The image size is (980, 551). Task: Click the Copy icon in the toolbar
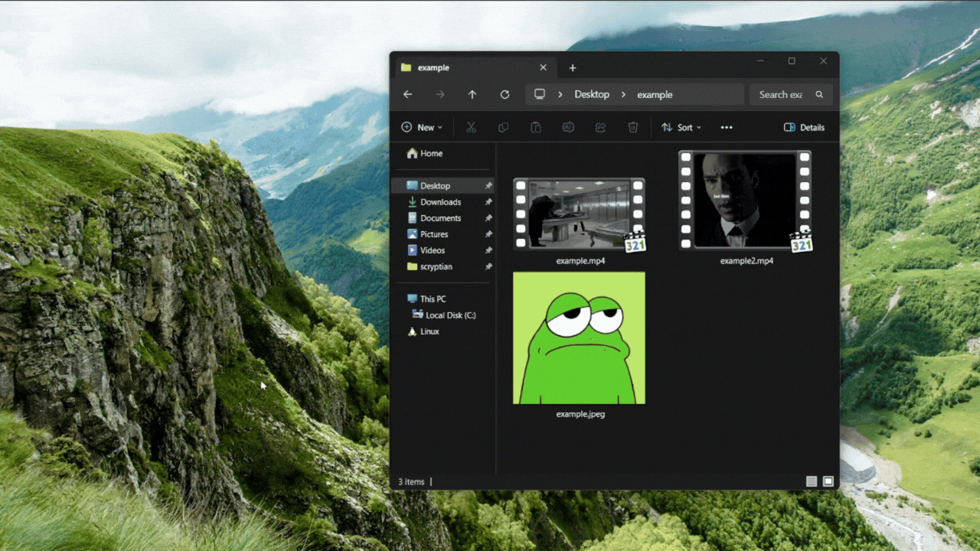[x=503, y=128]
